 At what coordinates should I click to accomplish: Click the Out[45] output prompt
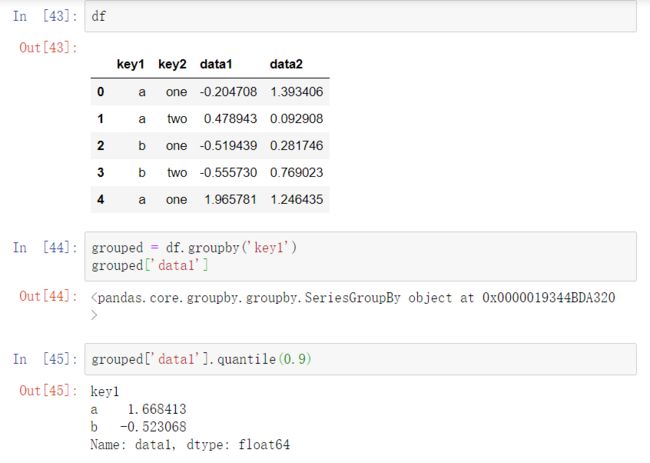(x=48, y=390)
